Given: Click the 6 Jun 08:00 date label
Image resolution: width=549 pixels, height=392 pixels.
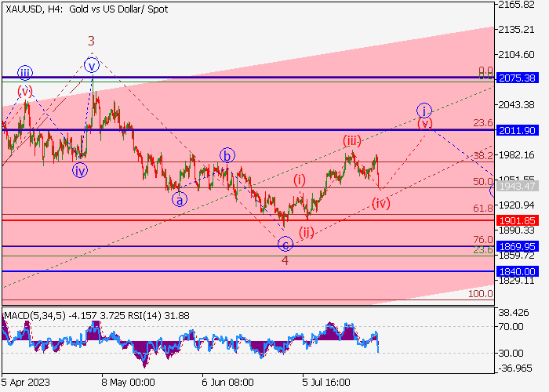Looking at the screenshot, I should pos(228,383).
